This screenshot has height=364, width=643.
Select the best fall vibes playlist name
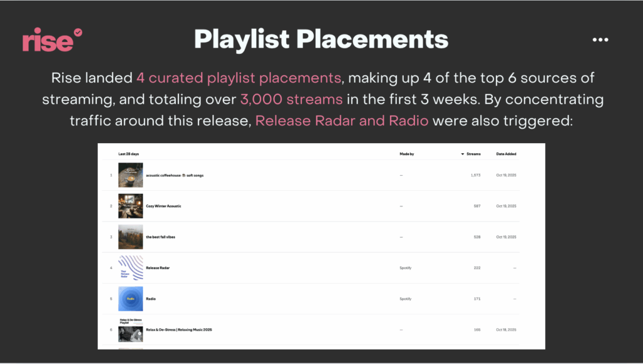pos(161,237)
